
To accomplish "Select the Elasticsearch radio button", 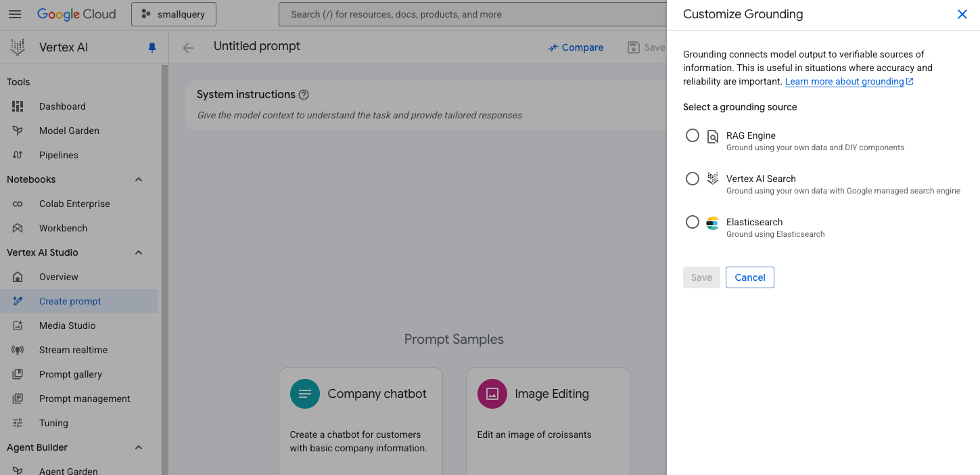I will pos(693,222).
